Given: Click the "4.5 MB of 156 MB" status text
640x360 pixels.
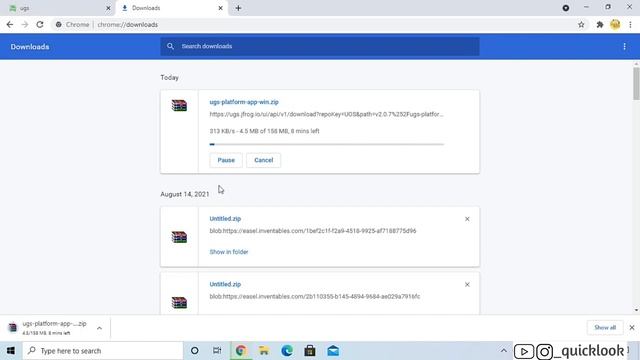Looking at the screenshot, I should click(263, 131).
